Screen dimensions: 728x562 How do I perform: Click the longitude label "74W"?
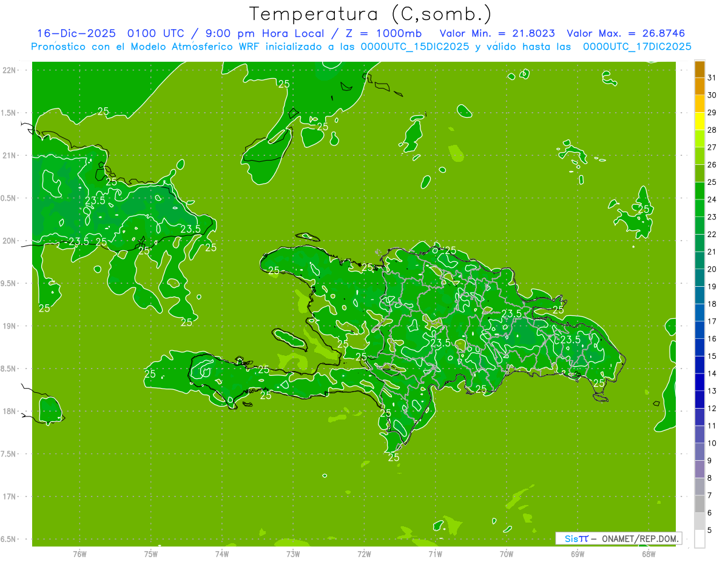click(222, 554)
